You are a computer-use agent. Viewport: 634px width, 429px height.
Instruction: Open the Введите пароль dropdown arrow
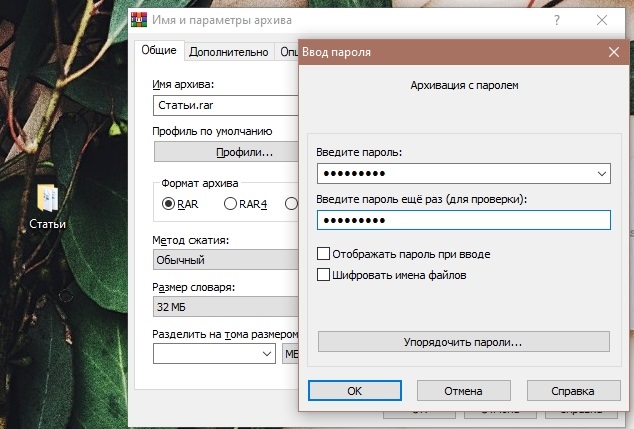[600, 173]
